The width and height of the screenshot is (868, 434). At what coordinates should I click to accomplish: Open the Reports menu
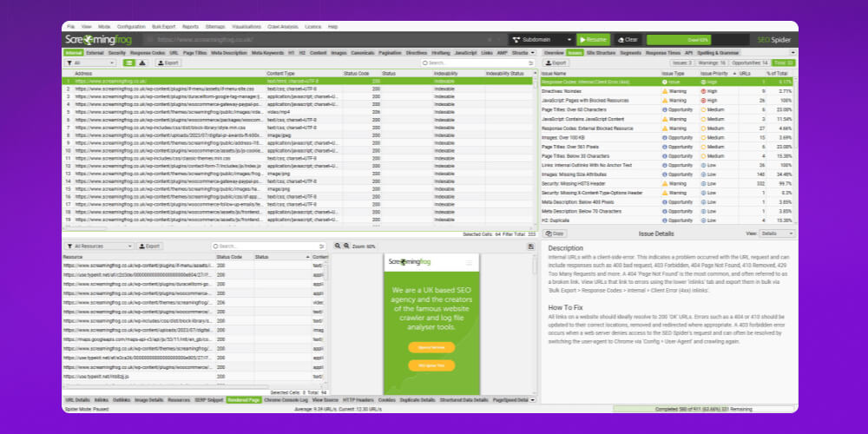tap(190, 27)
